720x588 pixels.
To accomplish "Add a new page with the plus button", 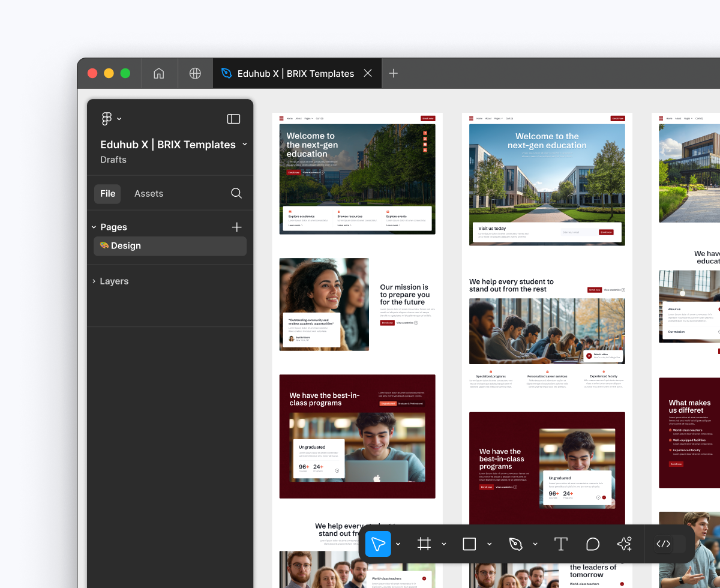I will click(x=236, y=227).
